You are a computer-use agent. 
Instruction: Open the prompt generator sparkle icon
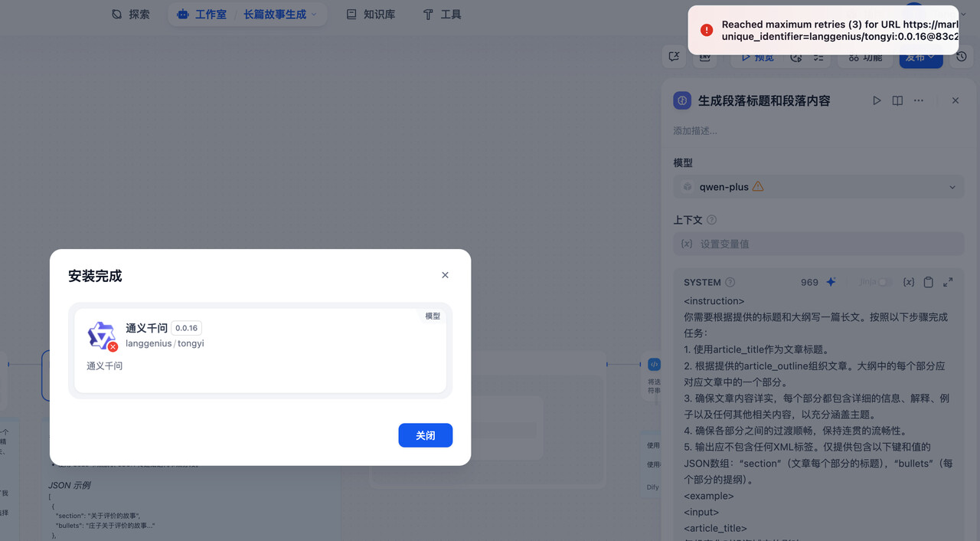[x=831, y=282]
